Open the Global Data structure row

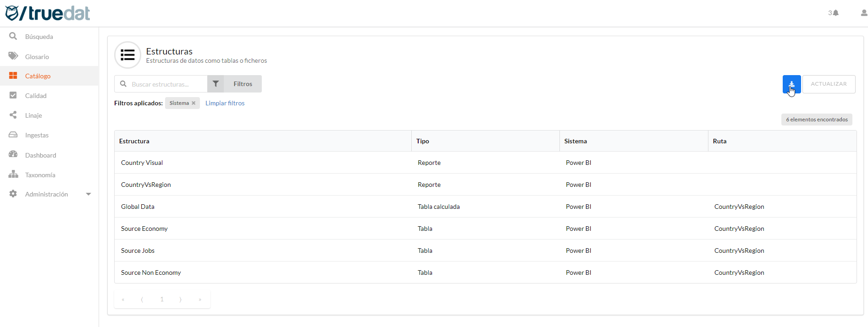(138, 207)
